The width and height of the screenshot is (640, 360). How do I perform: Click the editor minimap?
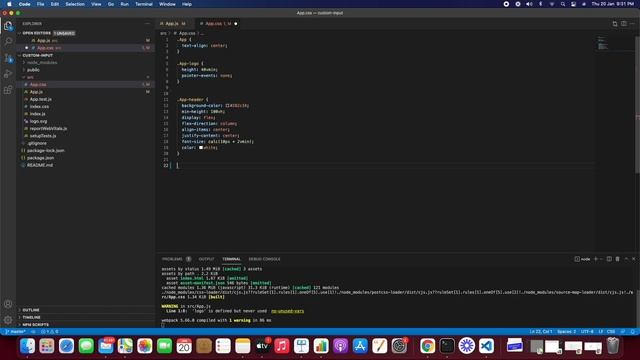pos(614,43)
